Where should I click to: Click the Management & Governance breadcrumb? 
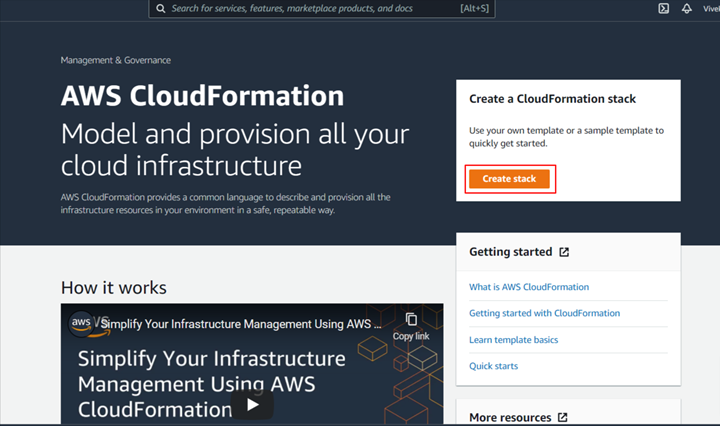coord(115,60)
